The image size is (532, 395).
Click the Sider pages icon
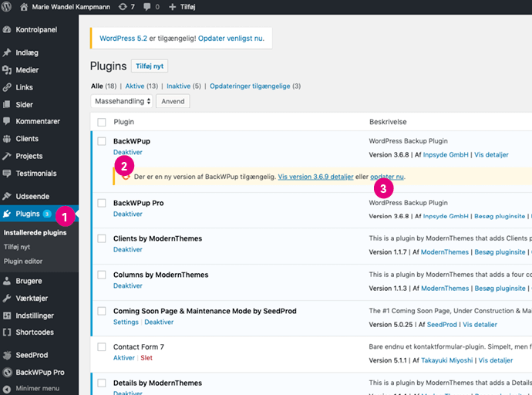pos(7,104)
